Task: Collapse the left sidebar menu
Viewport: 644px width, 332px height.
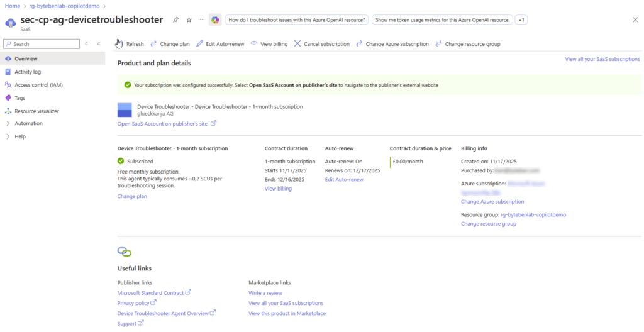Action: tap(99, 44)
